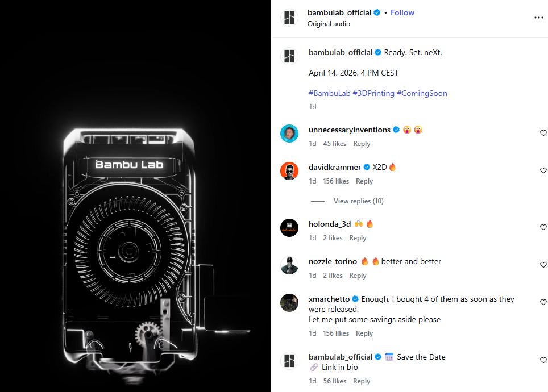This screenshot has width=548, height=392.
Task: Open the #BambuLab hashtag
Action: point(329,93)
